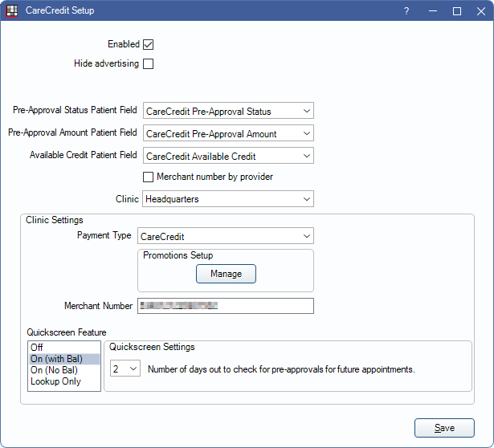Click the Clinic Settings group title

coord(54,220)
